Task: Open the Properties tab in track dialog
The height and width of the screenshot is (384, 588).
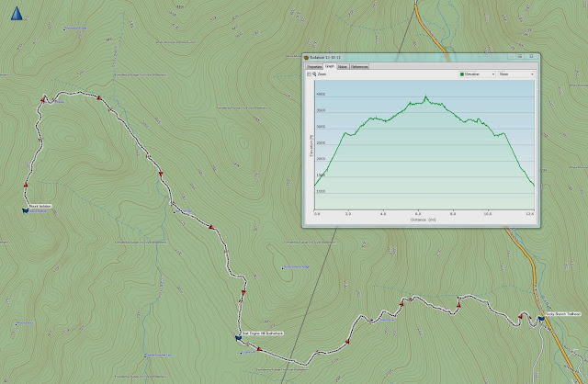Action: point(314,67)
